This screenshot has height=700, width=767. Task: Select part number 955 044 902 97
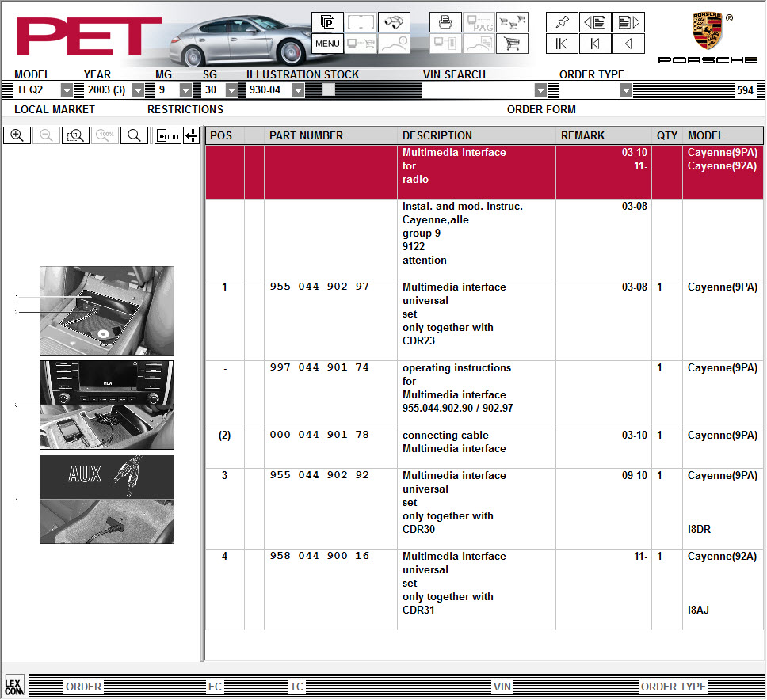click(x=319, y=287)
